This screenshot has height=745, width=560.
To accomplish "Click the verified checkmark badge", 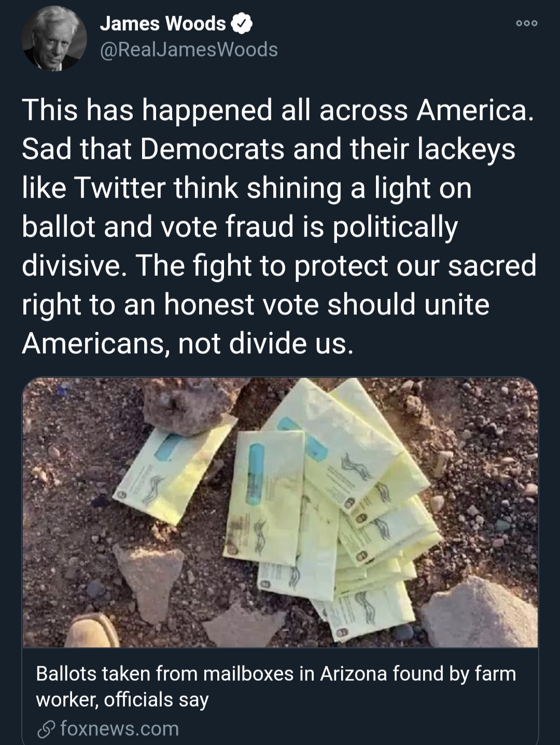I will [x=242, y=23].
